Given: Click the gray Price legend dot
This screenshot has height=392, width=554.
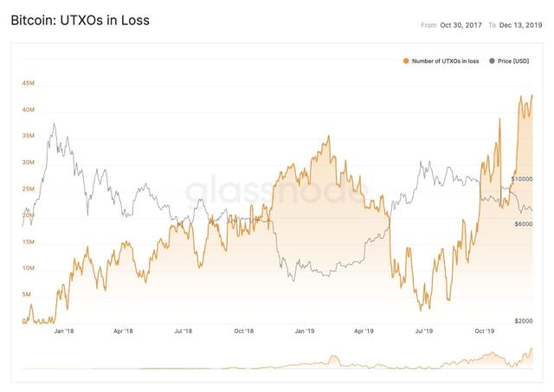Looking at the screenshot, I should (x=492, y=61).
